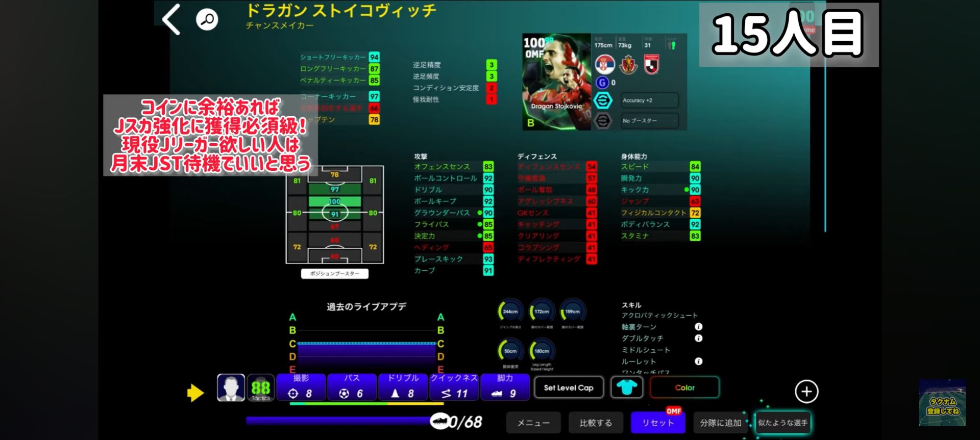Open the メニュー button

point(533,423)
